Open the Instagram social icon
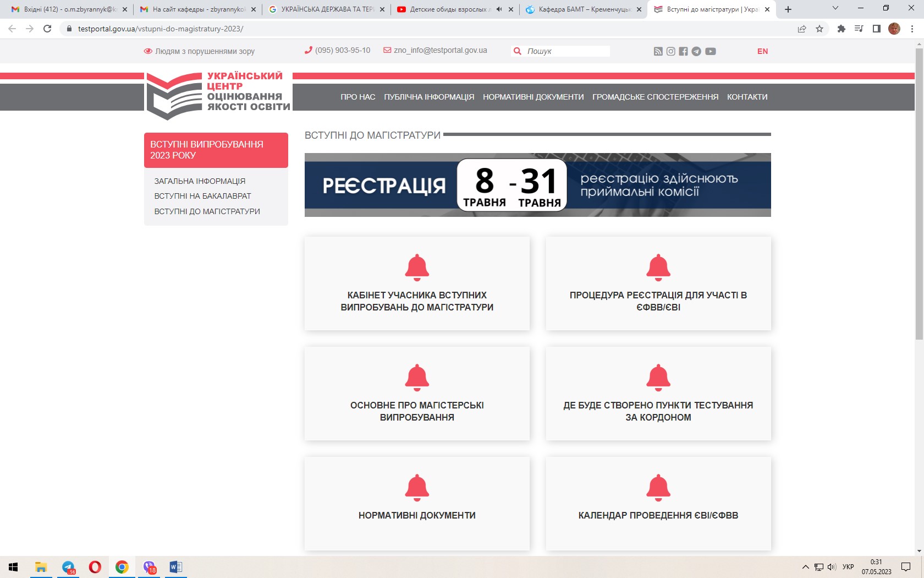 (x=671, y=51)
